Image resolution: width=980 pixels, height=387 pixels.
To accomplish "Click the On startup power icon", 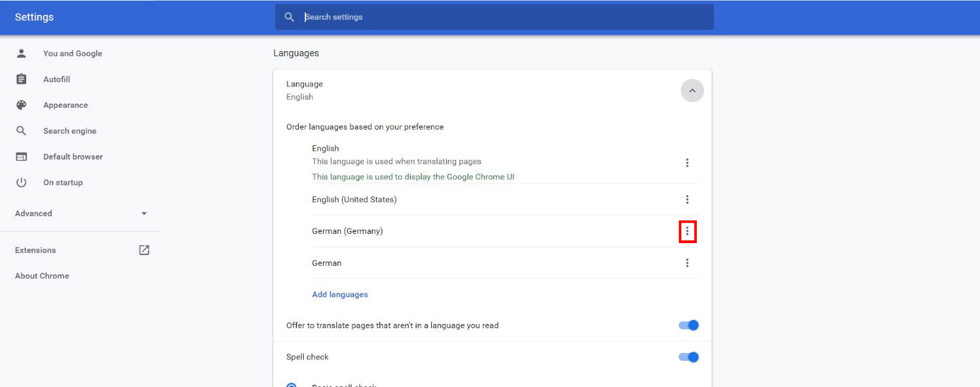I will tap(21, 182).
